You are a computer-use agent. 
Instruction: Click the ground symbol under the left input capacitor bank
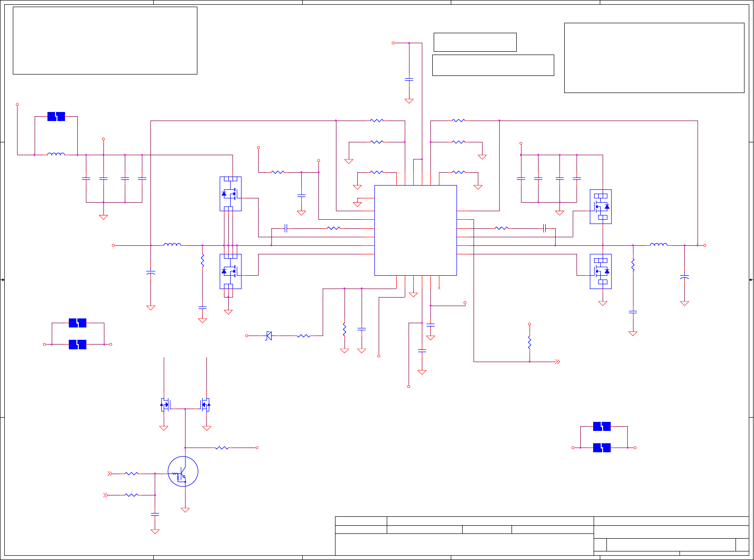pos(103,217)
